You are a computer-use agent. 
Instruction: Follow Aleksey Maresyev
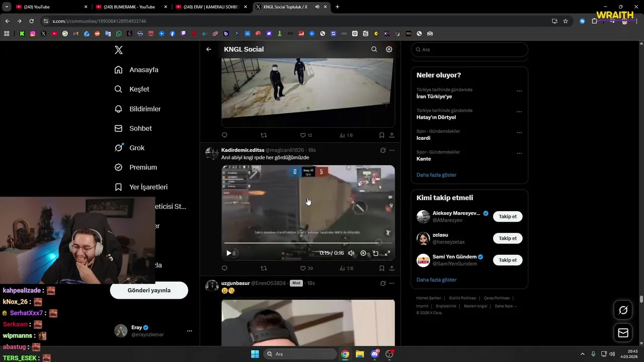508,217
